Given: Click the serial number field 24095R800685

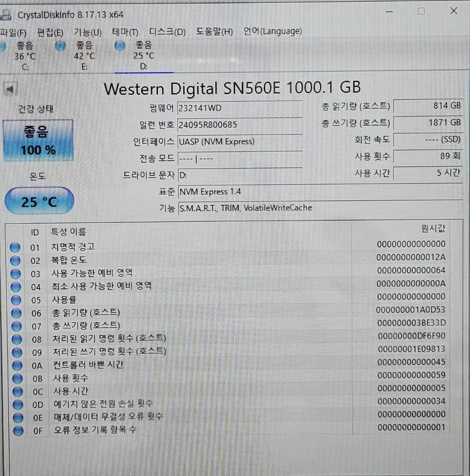Looking at the screenshot, I should tap(240, 125).
